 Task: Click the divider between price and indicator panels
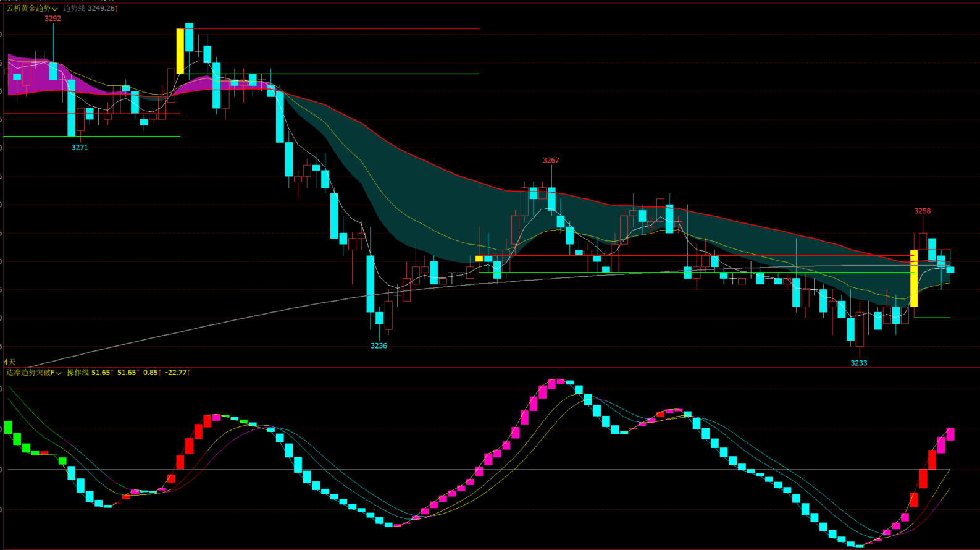[x=490, y=367]
